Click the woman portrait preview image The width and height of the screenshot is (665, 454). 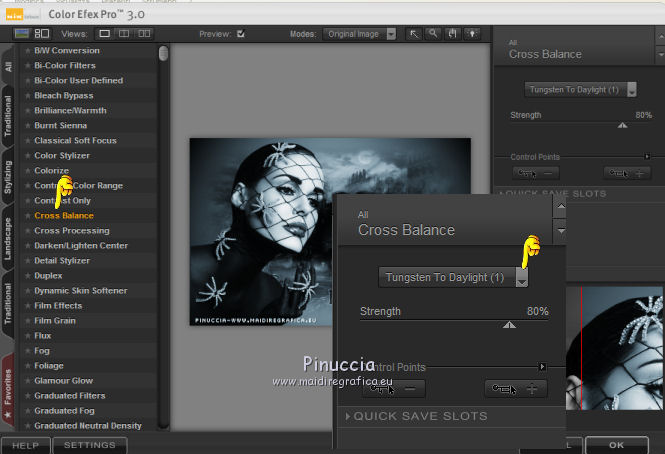coord(261,231)
